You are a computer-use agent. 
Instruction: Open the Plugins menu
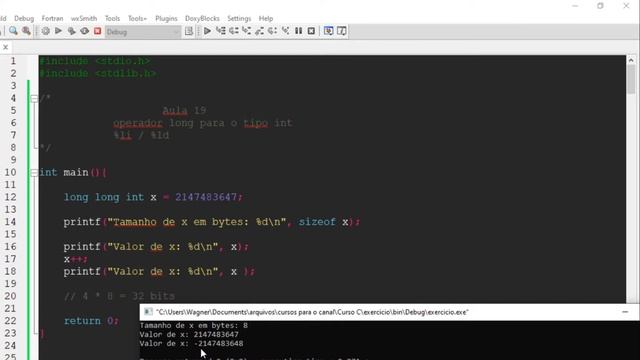166,18
